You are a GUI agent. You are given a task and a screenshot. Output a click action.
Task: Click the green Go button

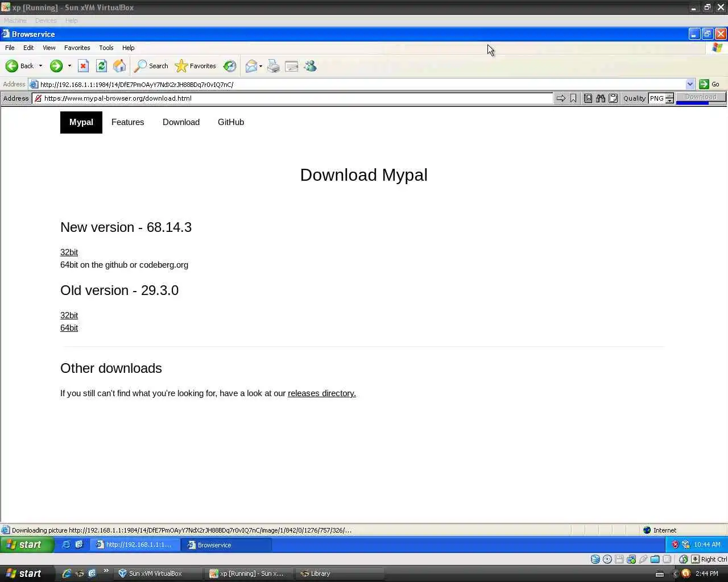709,84
